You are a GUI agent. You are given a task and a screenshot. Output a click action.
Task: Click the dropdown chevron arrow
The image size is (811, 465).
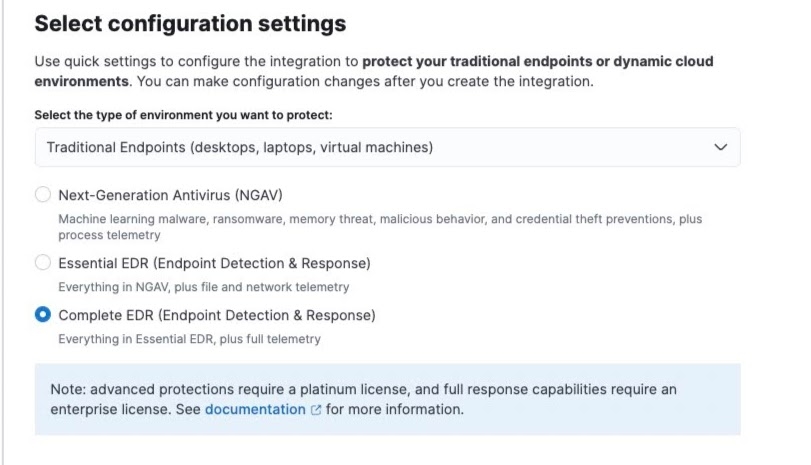(720, 147)
